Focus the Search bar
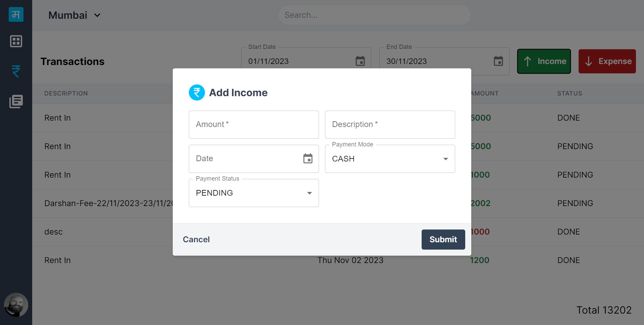The height and width of the screenshot is (325, 644). point(375,15)
